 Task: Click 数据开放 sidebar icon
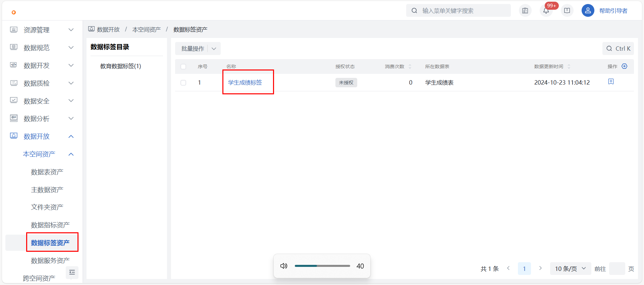point(14,136)
